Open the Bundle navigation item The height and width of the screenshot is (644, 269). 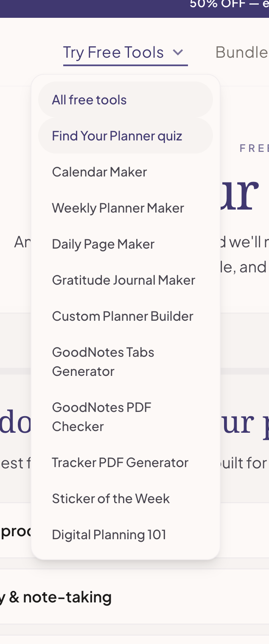[x=242, y=52]
